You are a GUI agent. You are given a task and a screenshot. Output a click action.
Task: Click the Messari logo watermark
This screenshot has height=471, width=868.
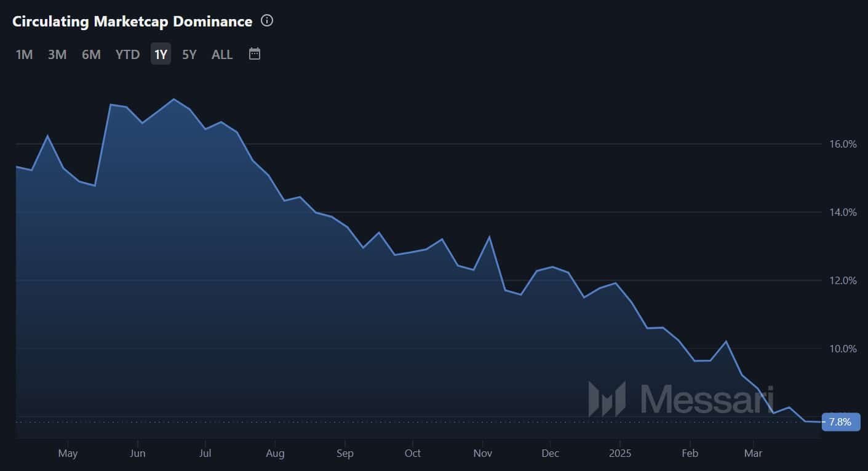tap(681, 398)
